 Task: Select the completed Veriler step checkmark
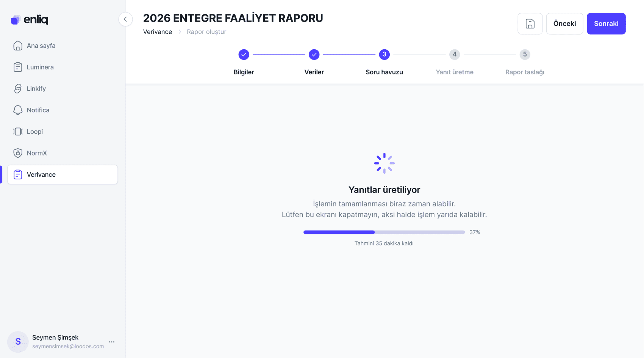[x=314, y=55]
